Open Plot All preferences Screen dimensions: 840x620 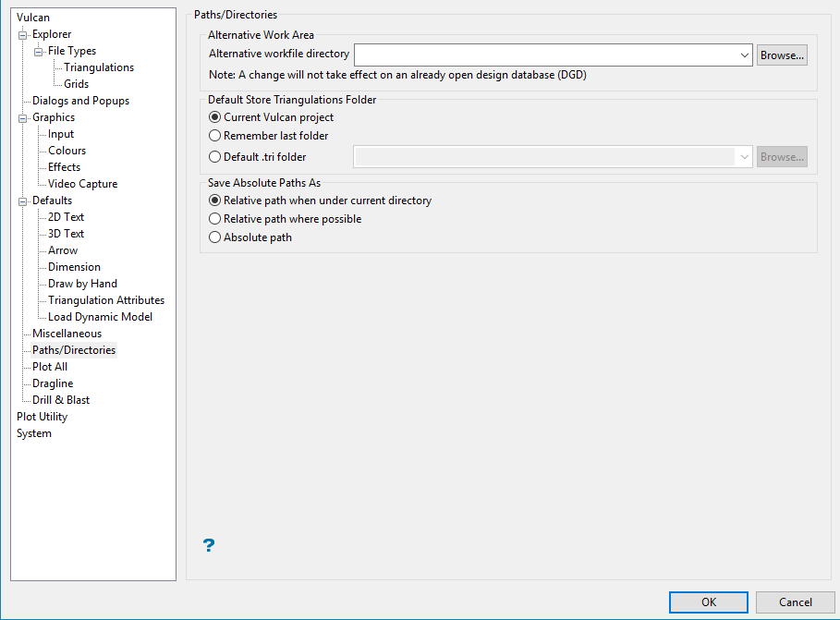click(50, 367)
